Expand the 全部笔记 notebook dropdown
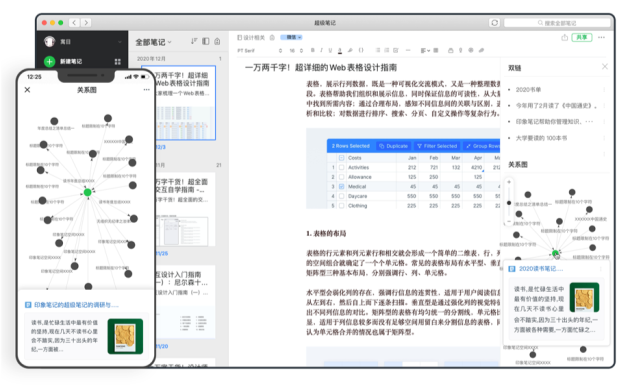The height and width of the screenshot is (388, 630). pos(153,42)
